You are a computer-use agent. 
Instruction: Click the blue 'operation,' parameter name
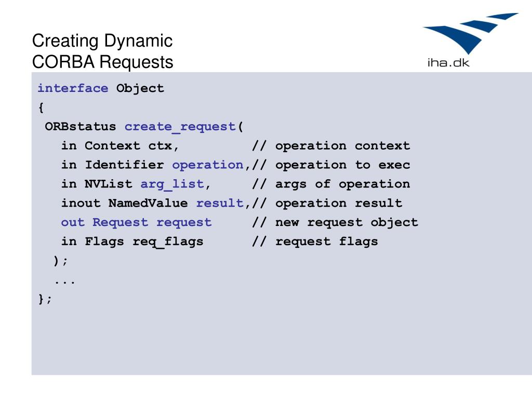tap(211, 165)
